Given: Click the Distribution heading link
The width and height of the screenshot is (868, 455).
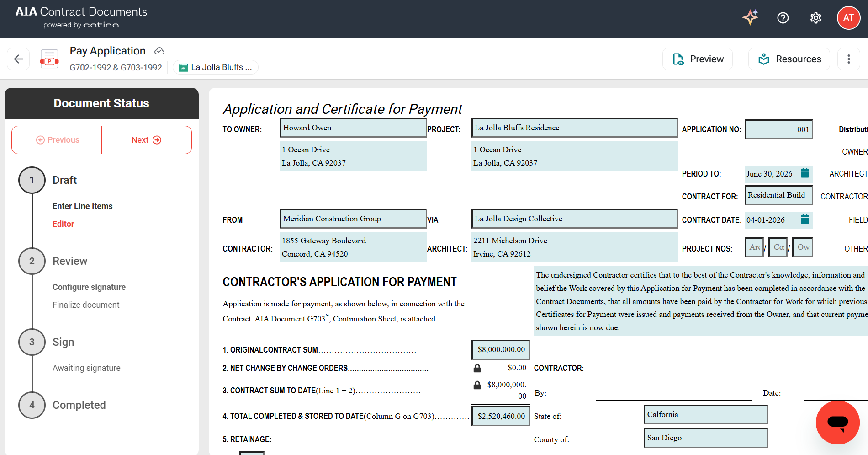Looking at the screenshot, I should pyautogui.click(x=853, y=129).
